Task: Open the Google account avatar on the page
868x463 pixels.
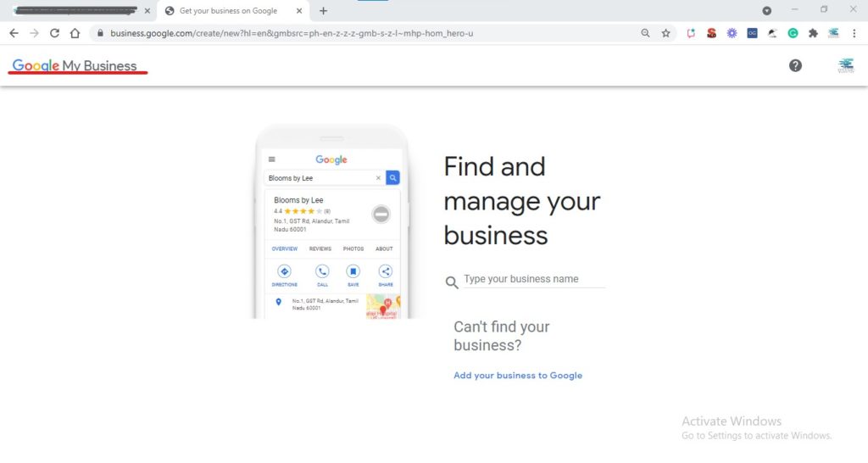Action: click(x=846, y=65)
